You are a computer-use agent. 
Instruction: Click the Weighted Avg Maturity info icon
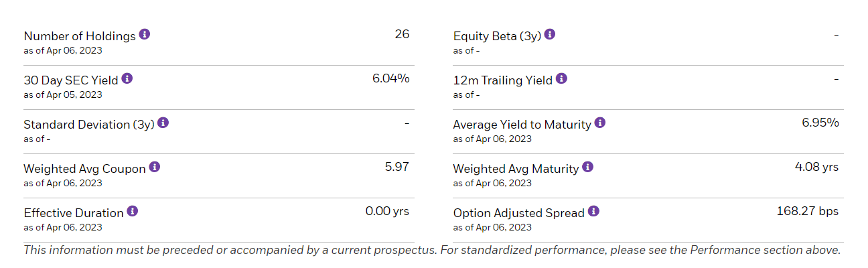click(588, 167)
